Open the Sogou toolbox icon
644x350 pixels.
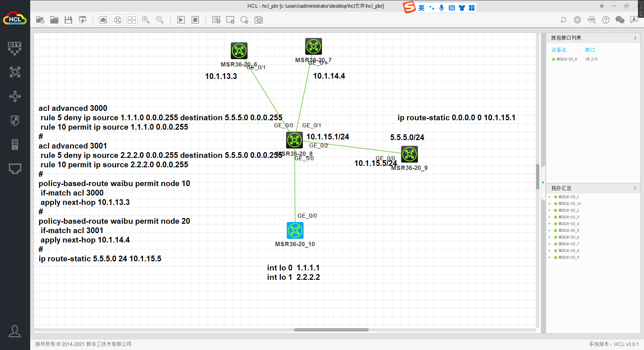point(472,8)
